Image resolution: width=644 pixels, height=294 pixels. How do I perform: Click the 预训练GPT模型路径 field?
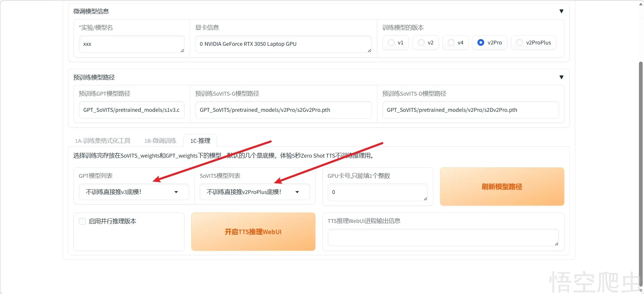tap(131, 110)
